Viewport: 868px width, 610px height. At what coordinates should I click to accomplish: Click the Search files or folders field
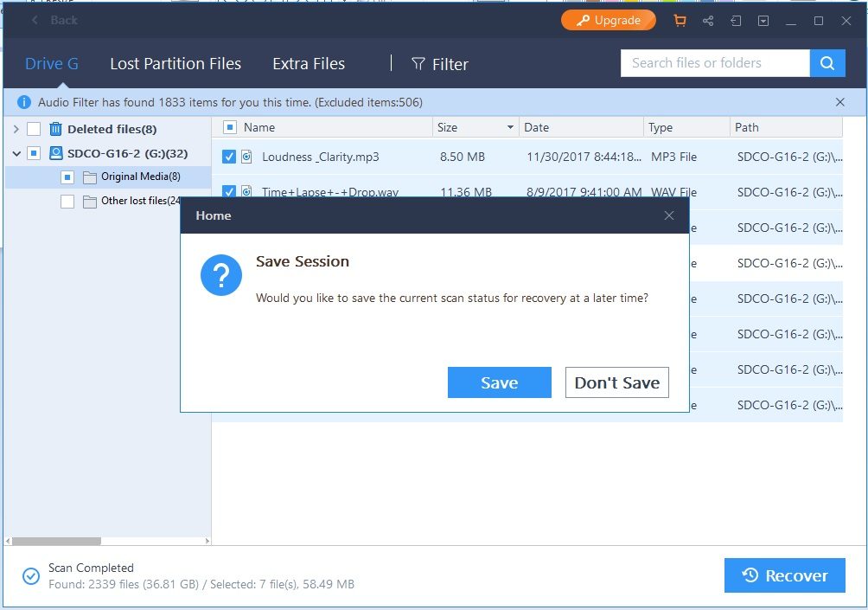pyautogui.click(x=715, y=63)
